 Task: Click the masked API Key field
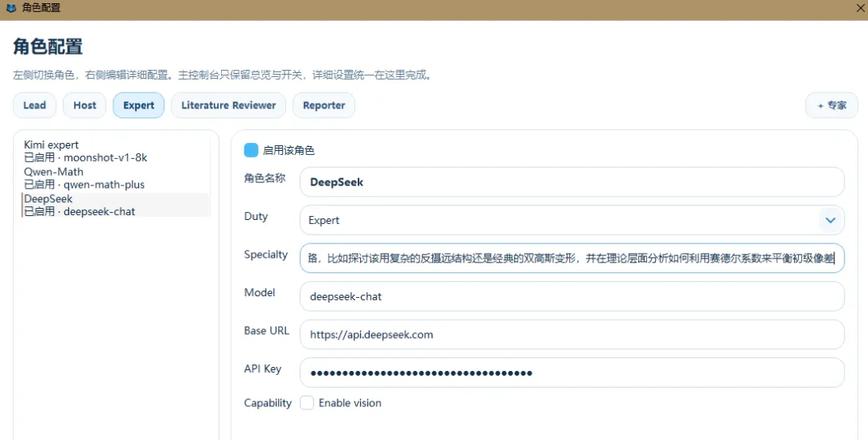tap(572, 373)
